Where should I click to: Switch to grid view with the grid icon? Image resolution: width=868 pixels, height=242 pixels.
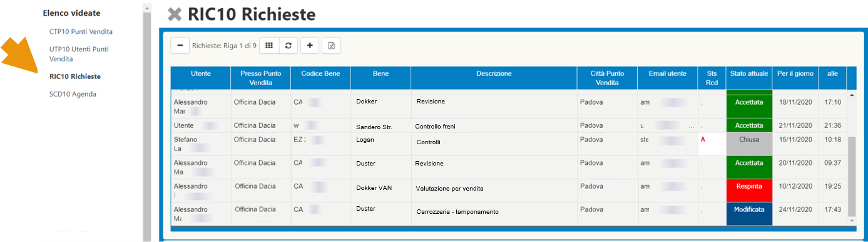[x=269, y=45]
